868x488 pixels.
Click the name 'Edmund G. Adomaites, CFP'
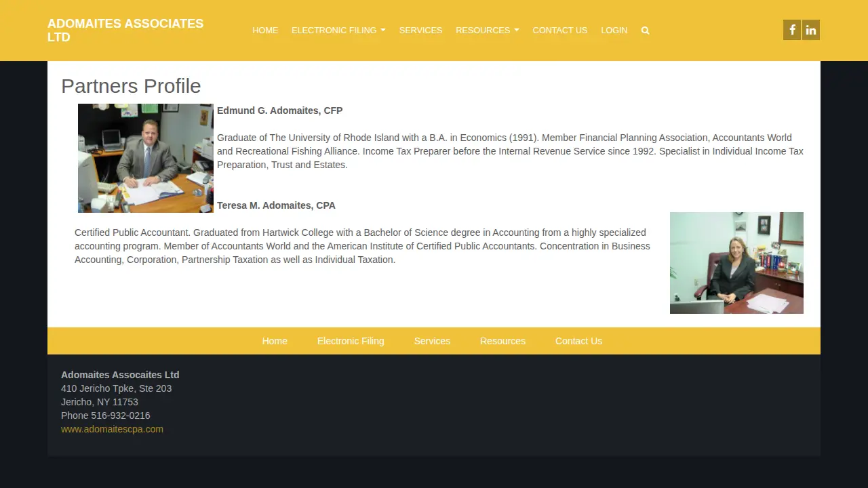[x=280, y=110]
